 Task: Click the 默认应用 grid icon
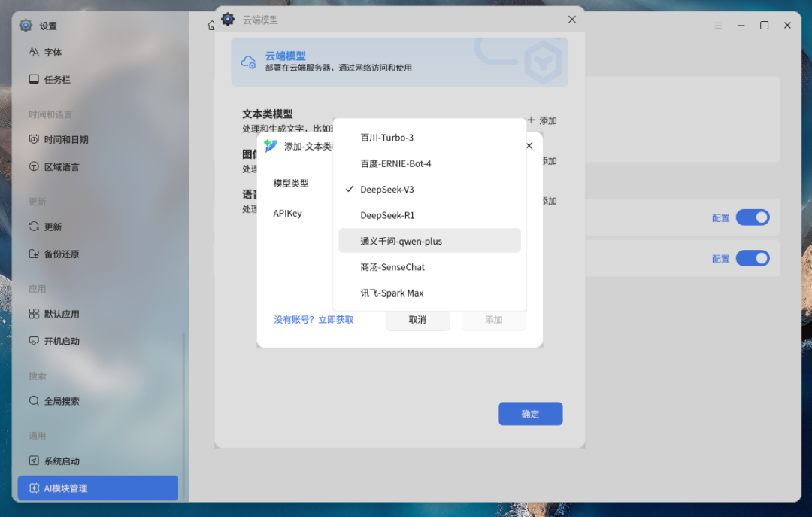click(34, 313)
